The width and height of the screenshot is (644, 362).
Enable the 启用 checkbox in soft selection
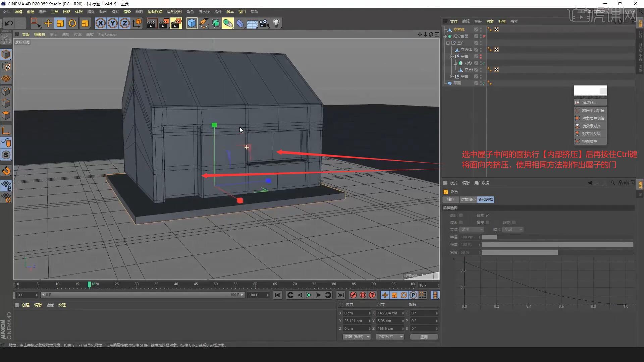pyautogui.click(x=461, y=216)
